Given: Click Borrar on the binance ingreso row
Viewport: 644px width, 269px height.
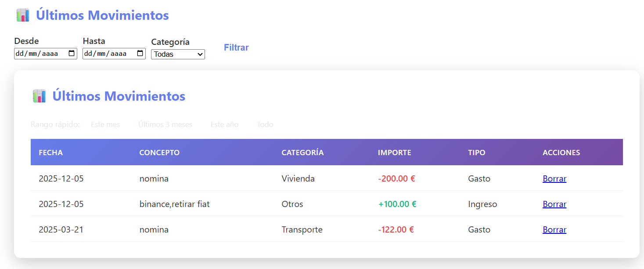Looking at the screenshot, I should [554, 204].
